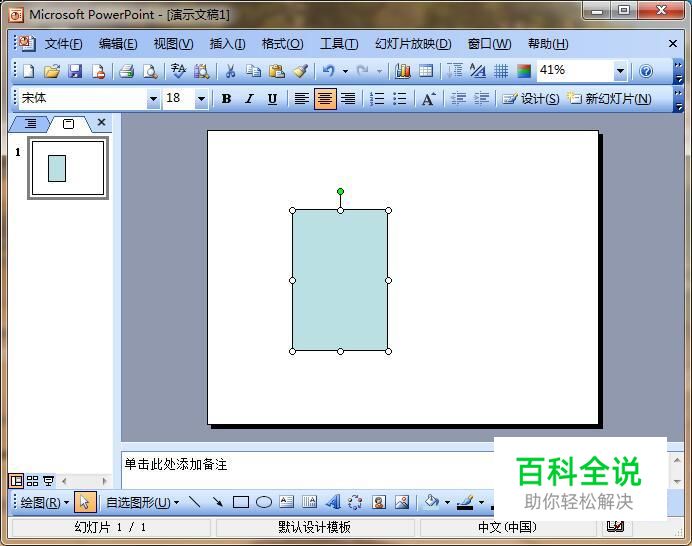Select the Rectangle drawing tool
The height and width of the screenshot is (546, 692).
coord(241,502)
